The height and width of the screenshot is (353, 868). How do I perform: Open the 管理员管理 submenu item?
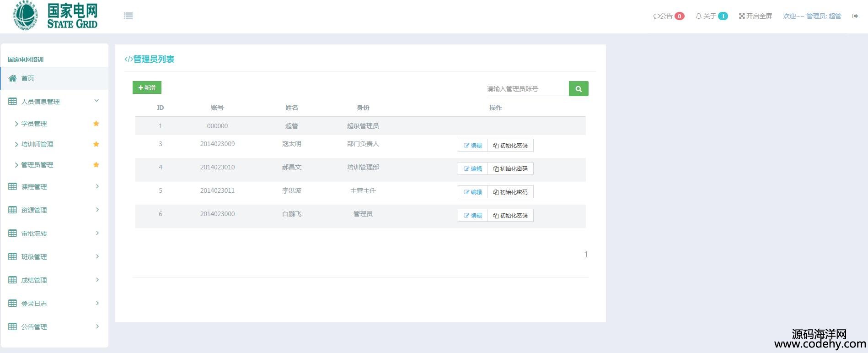point(37,165)
